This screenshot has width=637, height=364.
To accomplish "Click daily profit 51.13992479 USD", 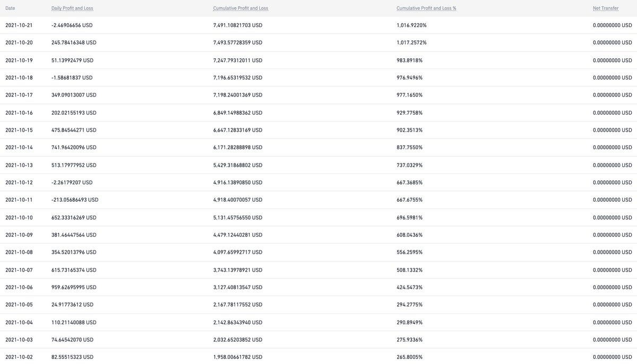I will click(72, 60).
